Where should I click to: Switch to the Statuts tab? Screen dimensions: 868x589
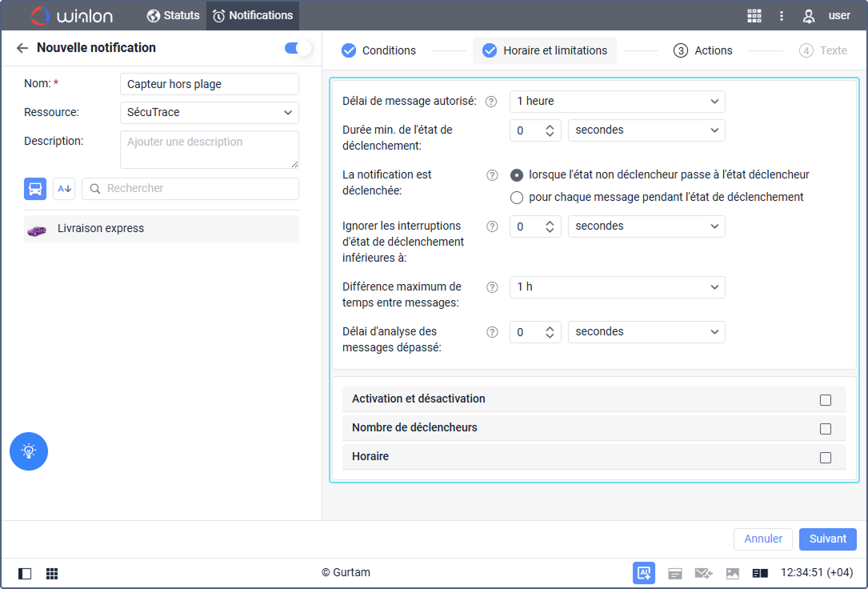[173, 15]
